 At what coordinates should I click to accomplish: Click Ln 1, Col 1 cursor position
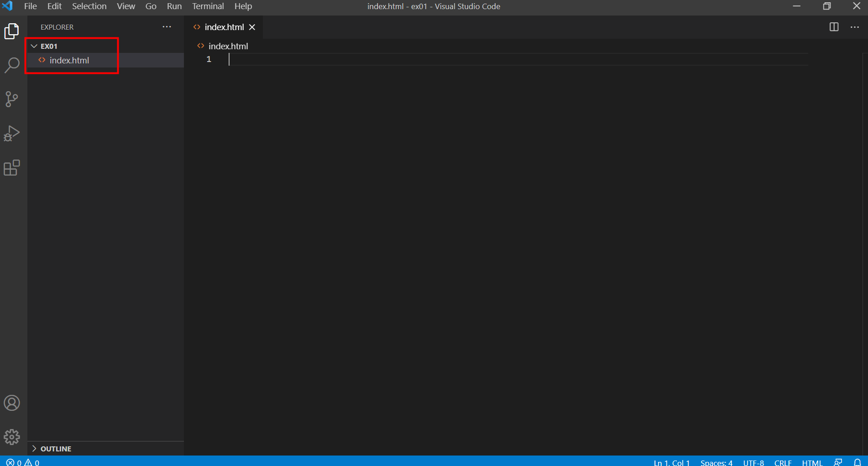coord(671,462)
